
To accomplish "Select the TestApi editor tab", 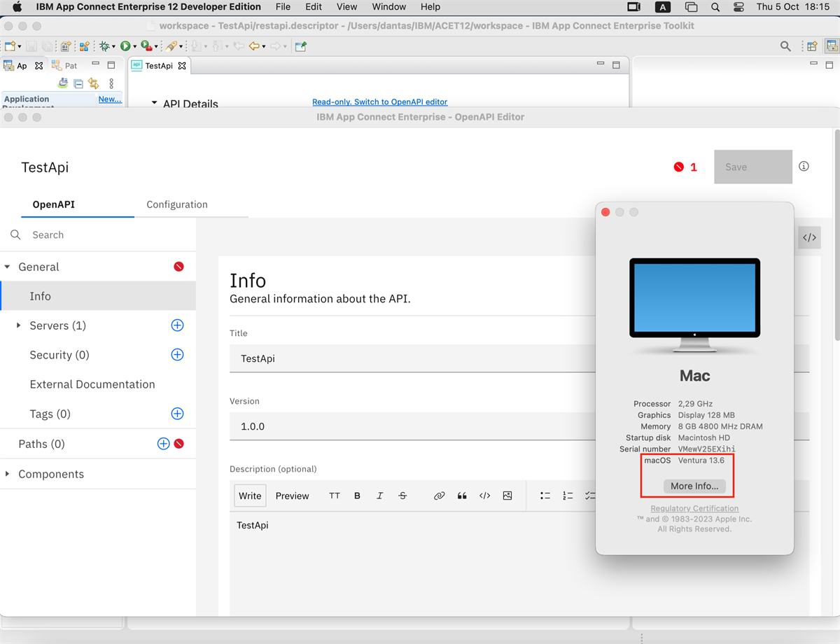I will (x=159, y=66).
